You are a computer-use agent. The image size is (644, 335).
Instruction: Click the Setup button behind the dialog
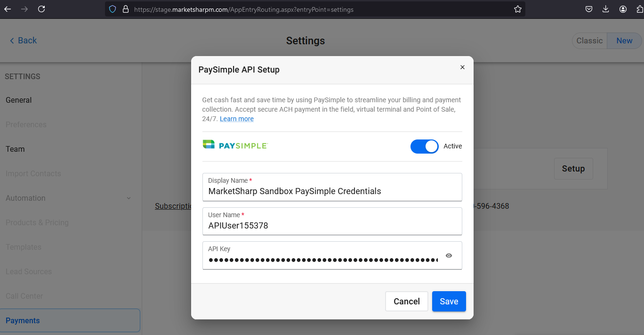573,169
